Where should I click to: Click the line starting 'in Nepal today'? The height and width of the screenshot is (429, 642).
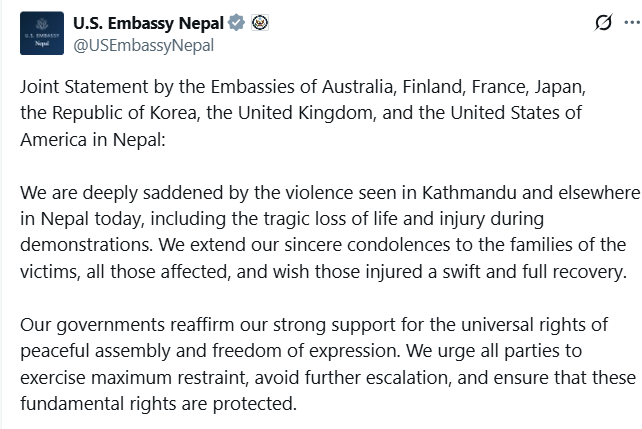282,219
